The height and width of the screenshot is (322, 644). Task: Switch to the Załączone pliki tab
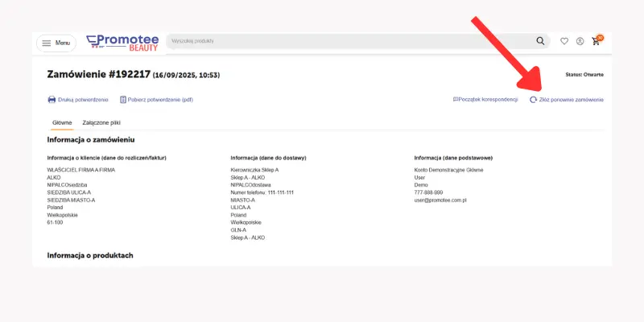(101, 123)
